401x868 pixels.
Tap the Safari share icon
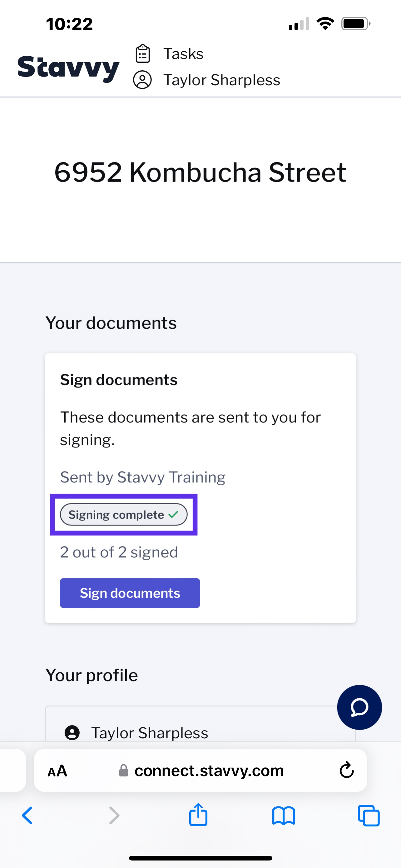pos(198,815)
